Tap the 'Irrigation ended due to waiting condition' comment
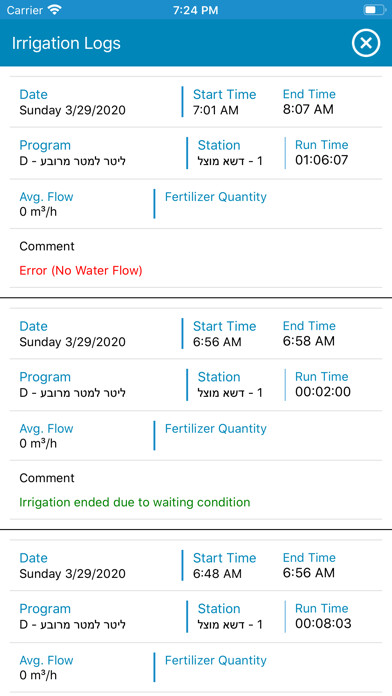 tap(135, 502)
